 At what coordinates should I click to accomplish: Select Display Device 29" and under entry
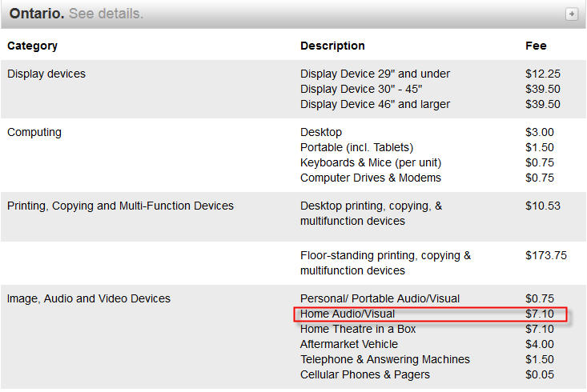coord(375,74)
